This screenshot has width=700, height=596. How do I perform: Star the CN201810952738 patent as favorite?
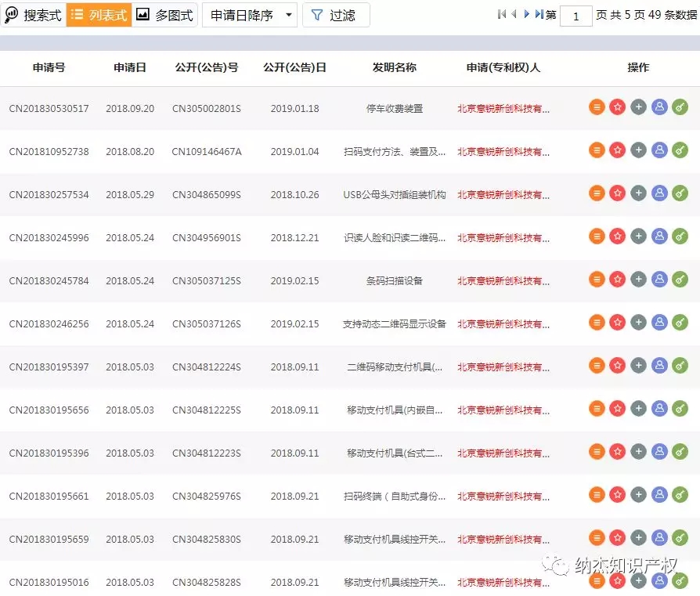(x=617, y=150)
